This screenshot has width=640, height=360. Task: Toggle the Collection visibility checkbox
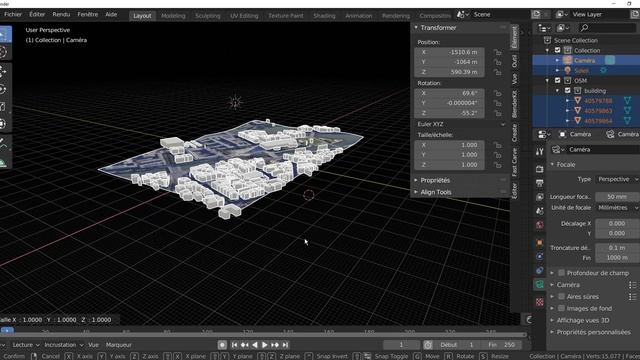(x=558, y=50)
